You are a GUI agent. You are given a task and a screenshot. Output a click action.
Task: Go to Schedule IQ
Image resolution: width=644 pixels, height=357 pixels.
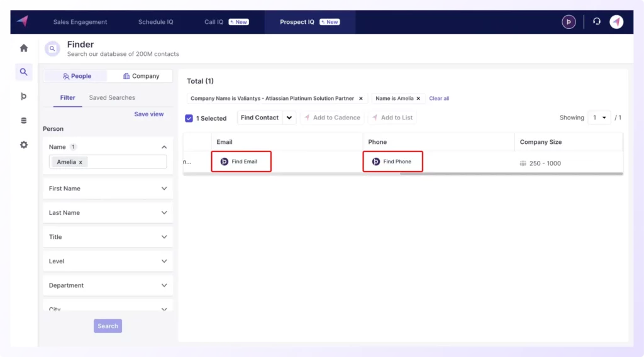(156, 22)
